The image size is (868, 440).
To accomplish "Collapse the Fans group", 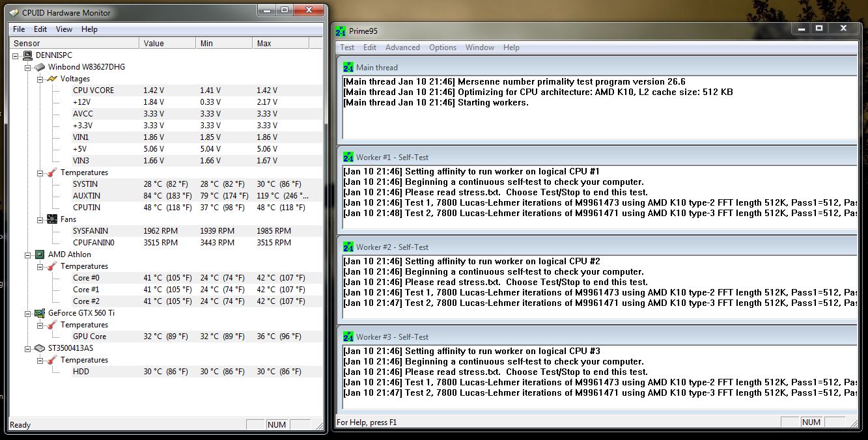I will click(x=40, y=219).
